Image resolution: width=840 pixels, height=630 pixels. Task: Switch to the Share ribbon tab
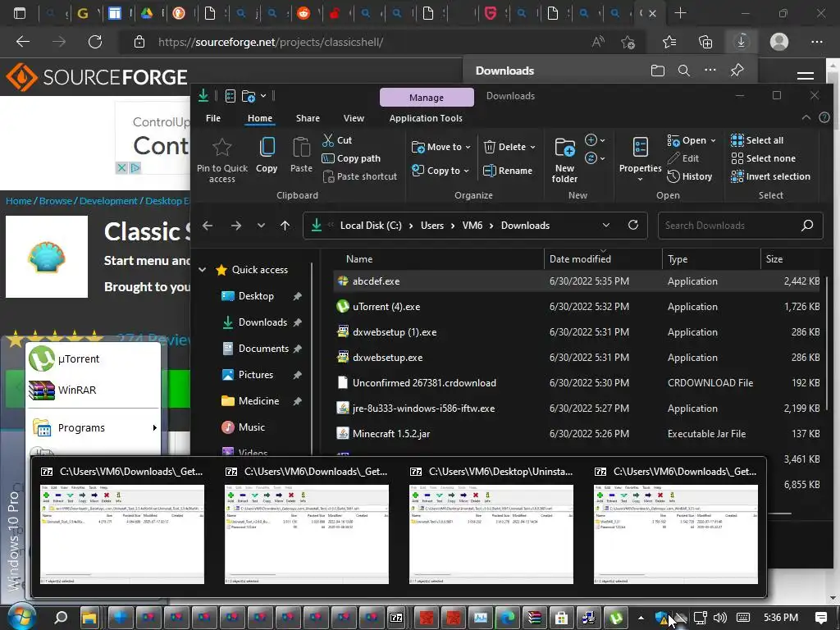[308, 118]
